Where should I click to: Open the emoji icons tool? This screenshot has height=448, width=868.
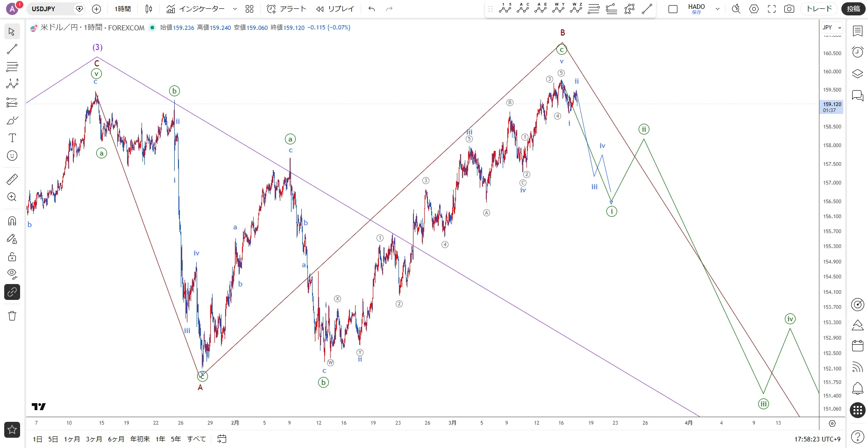[12, 156]
